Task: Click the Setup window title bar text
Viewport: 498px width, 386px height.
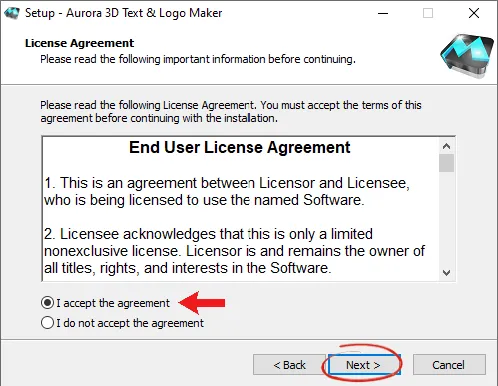Action: 123,13
